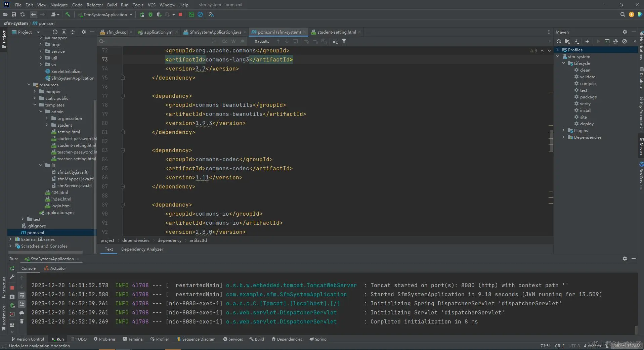Click Expand All in Project panel
The image size is (644, 350).
(x=64, y=32)
